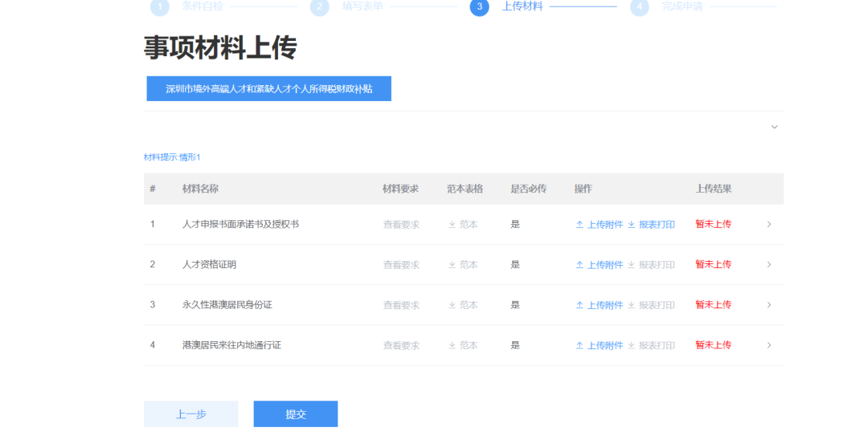The width and height of the screenshot is (868, 448).
Task: Click 报表打印 in 人才资格证明 row
Action: 652,265
